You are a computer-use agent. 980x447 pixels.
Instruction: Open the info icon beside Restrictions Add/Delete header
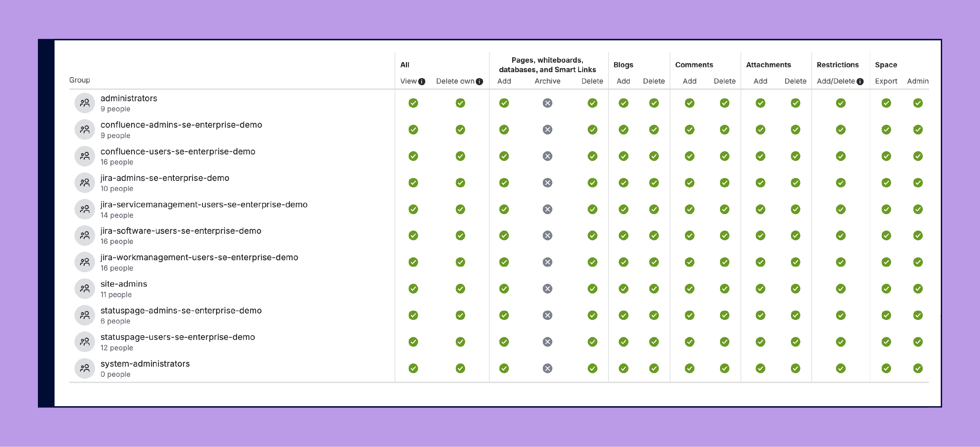[860, 81]
